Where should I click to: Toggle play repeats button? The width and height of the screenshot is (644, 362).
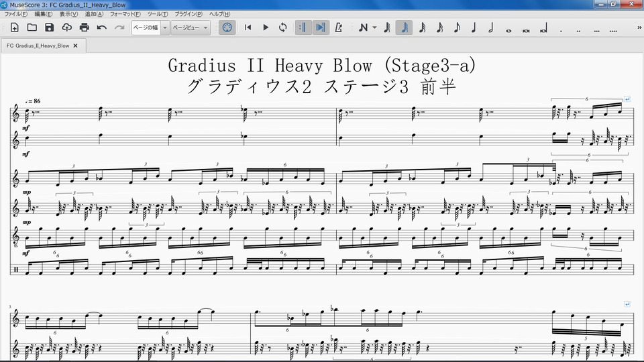tap(303, 27)
